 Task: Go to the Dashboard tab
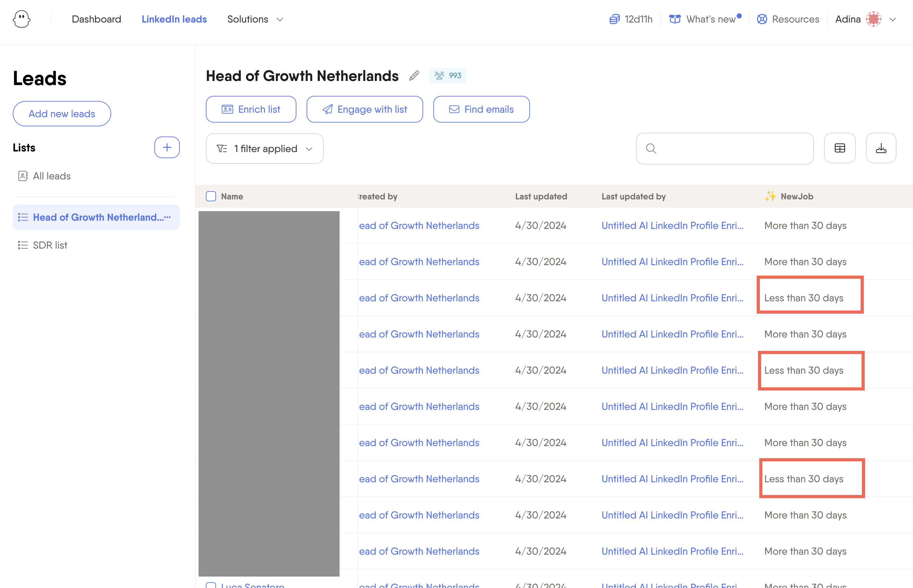click(x=96, y=19)
